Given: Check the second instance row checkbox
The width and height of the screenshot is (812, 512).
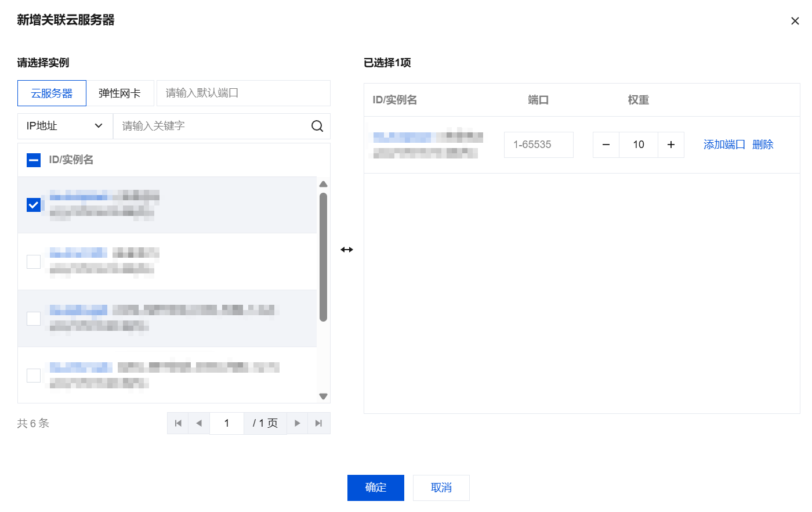Looking at the screenshot, I should click(x=34, y=262).
